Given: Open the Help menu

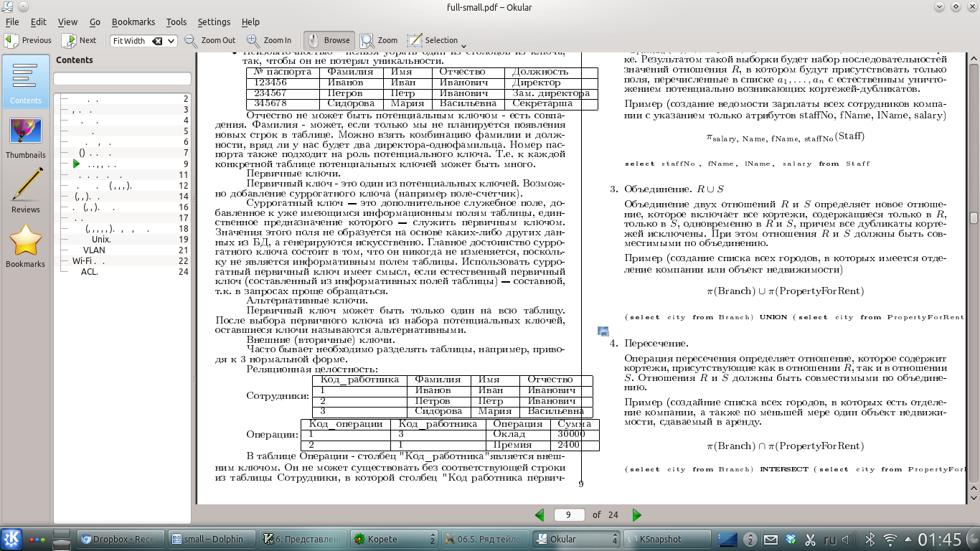Looking at the screenshot, I should (x=250, y=22).
